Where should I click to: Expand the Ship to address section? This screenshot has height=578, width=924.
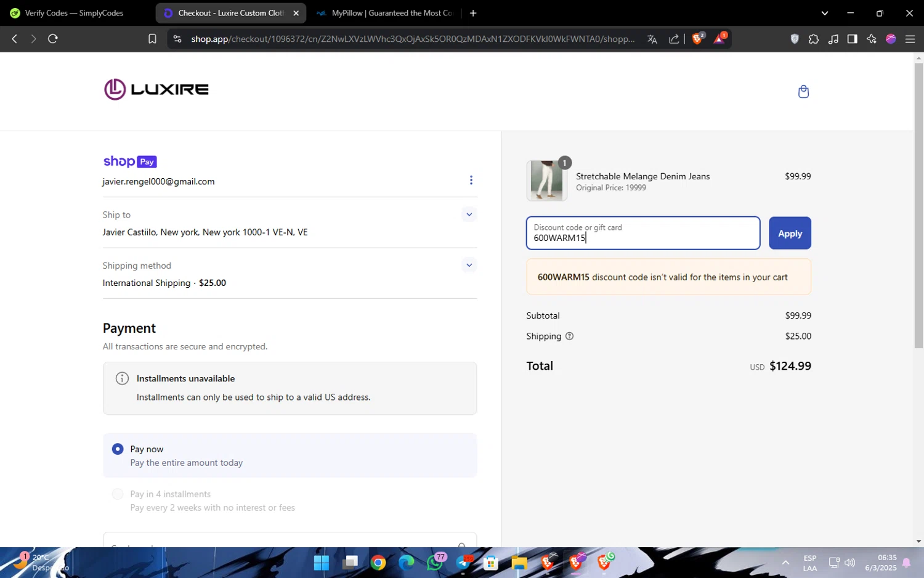[469, 214]
